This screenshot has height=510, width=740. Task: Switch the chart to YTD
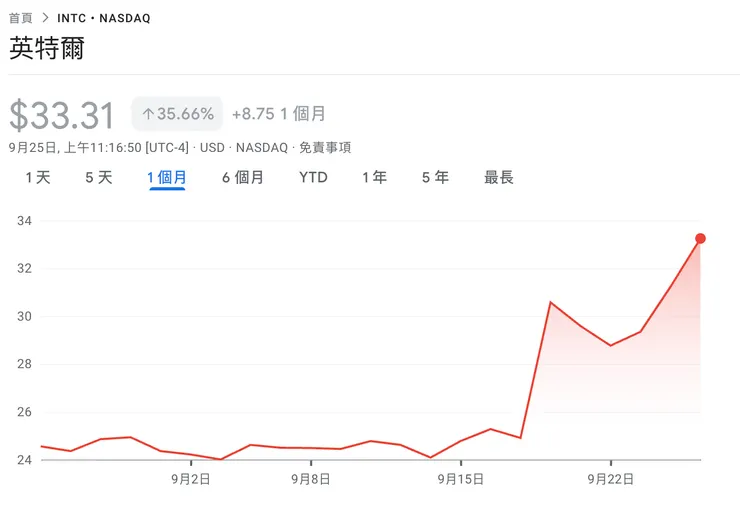pos(313,177)
